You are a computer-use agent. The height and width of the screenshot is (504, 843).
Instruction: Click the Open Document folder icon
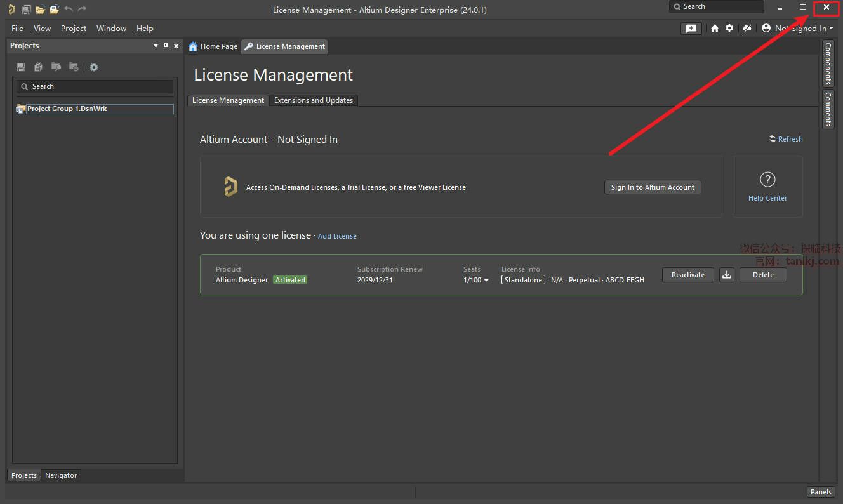point(40,9)
